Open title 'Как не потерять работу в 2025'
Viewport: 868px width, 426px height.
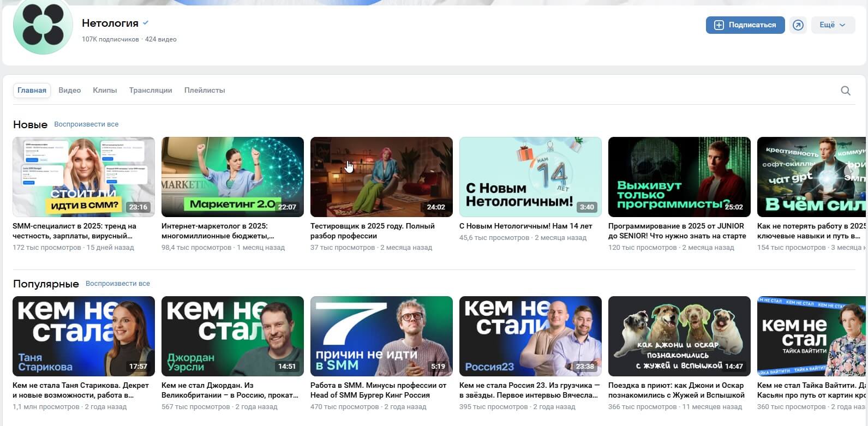point(812,231)
